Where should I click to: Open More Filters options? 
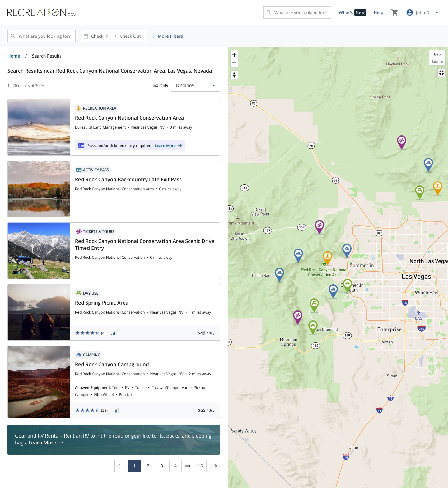[x=167, y=36]
